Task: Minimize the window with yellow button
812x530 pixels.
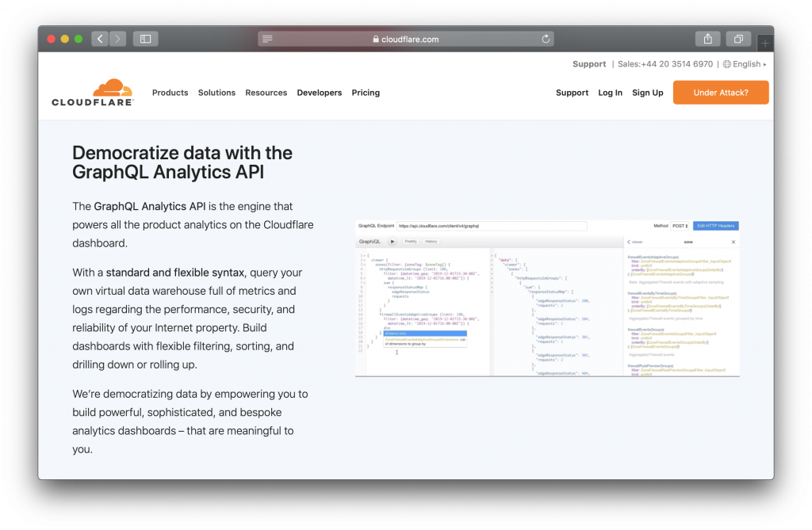Action: pos(65,39)
